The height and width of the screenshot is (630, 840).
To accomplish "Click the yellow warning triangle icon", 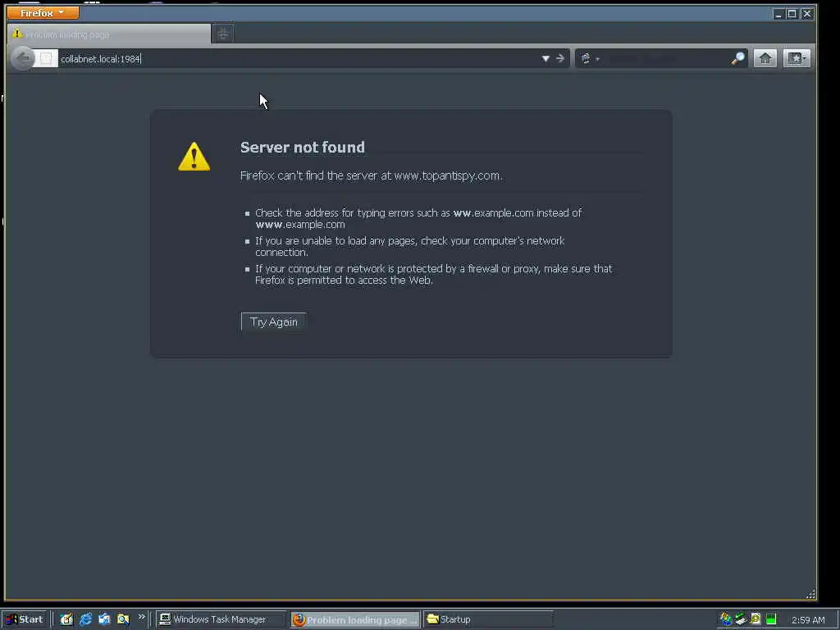I will pos(194,157).
